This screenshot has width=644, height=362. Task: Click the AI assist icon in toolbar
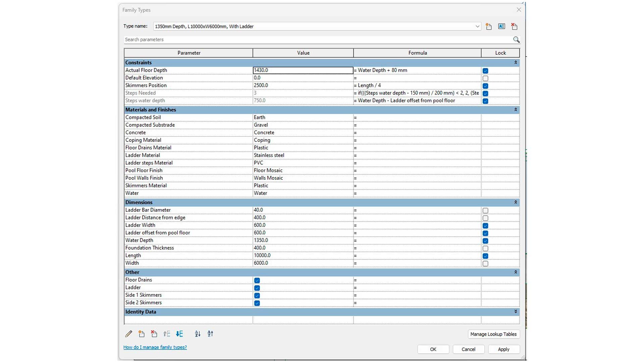coord(501,26)
